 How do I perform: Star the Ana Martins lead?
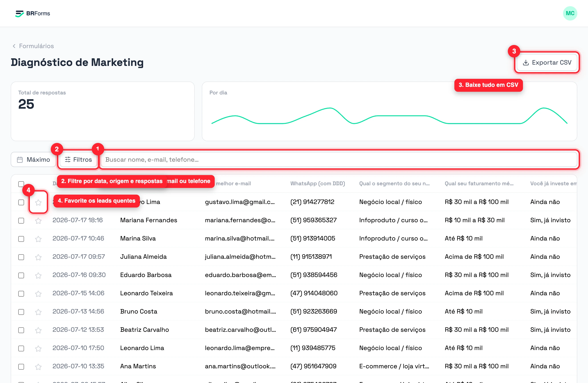pyautogui.click(x=38, y=367)
